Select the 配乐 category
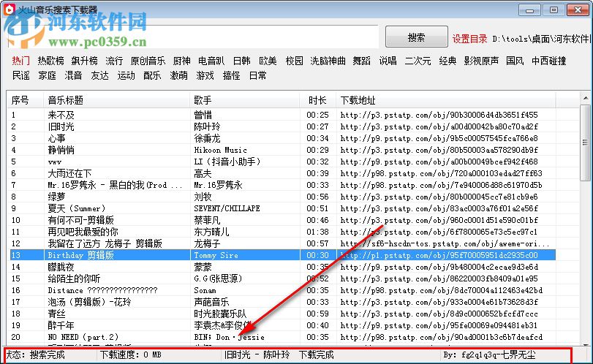 click(152, 75)
